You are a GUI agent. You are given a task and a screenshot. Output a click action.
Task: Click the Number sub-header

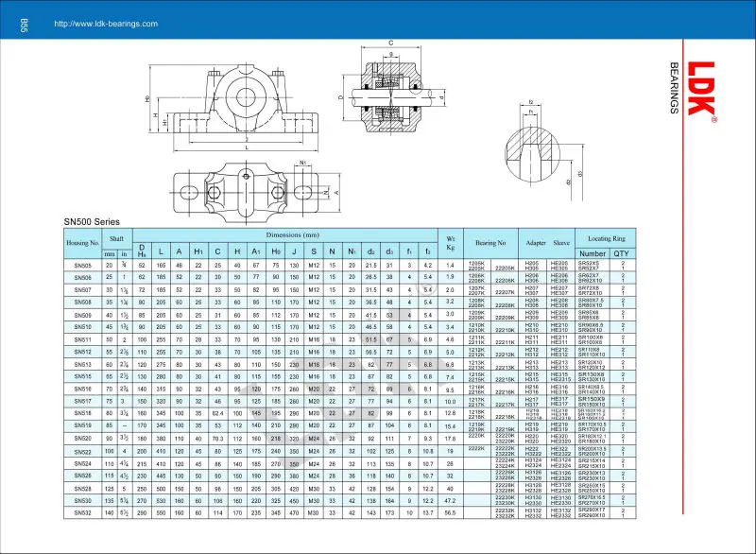point(593,253)
